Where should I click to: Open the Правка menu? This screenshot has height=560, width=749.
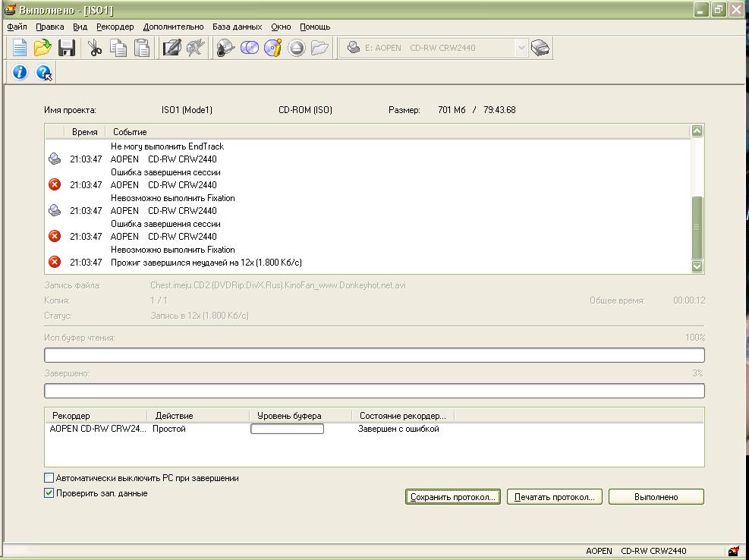[49, 27]
